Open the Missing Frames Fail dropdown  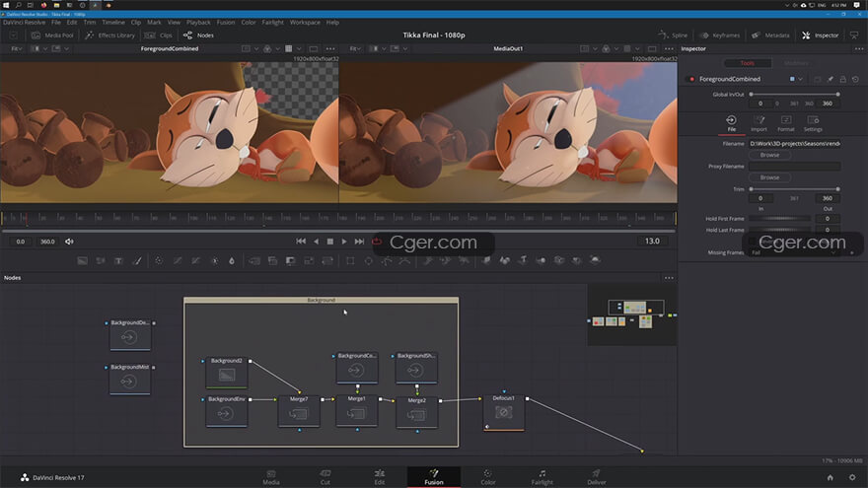pyautogui.click(x=794, y=252)
